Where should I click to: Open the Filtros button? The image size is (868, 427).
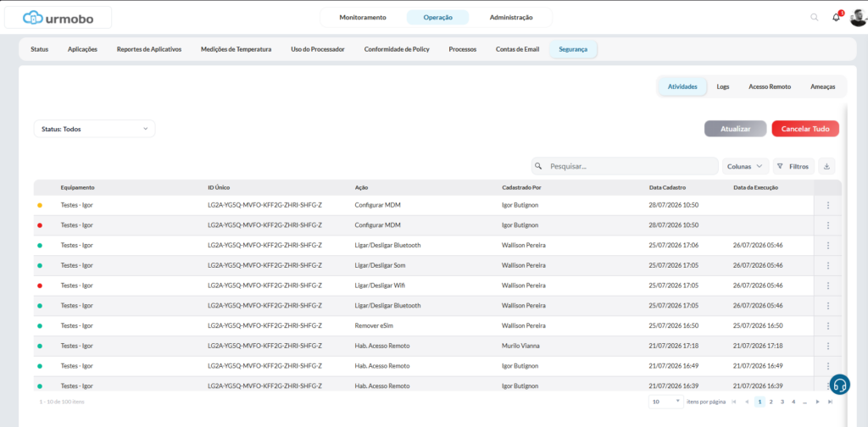pos(793,166)
